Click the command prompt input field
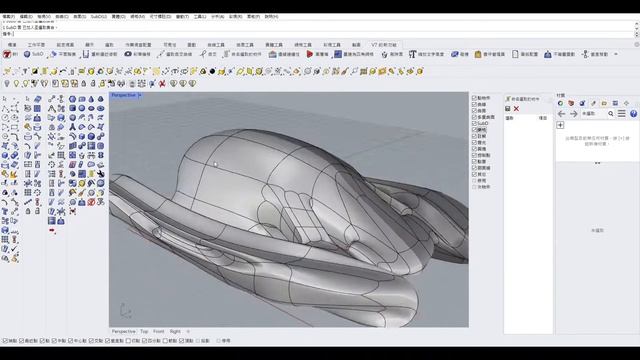The width and height of the screenshot is (640, 360). click(318, 34)
